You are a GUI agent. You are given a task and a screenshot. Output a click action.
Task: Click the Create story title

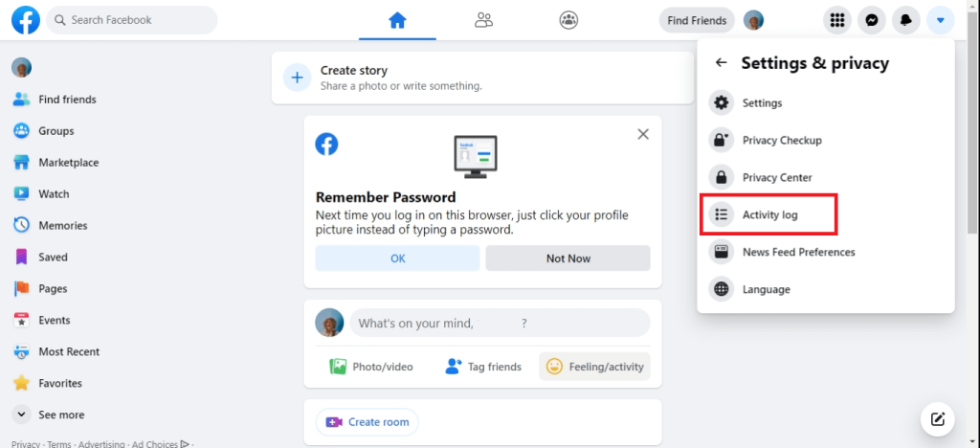(x=354, y=71)
